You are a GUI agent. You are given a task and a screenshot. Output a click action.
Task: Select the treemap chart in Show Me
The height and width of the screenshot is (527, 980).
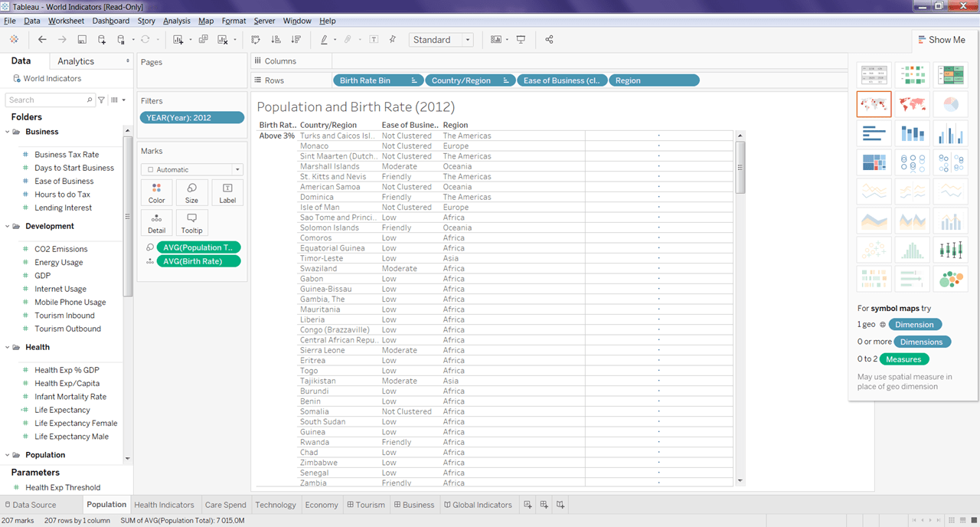coord(874,162)
